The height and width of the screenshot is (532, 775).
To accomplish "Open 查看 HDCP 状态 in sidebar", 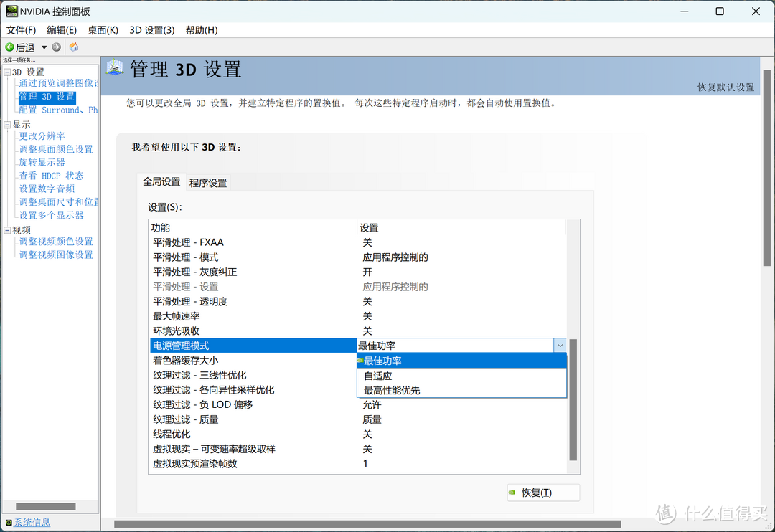I will pos(52,176).
